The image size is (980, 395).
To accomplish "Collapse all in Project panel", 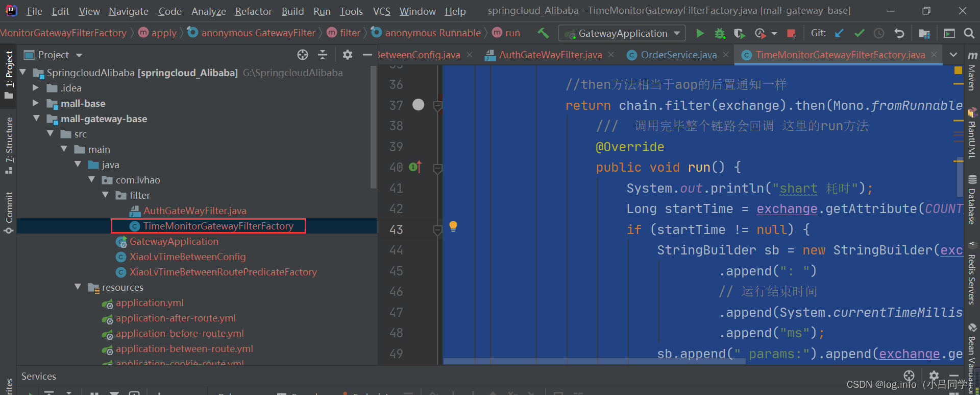I will (x=323, y=55).
